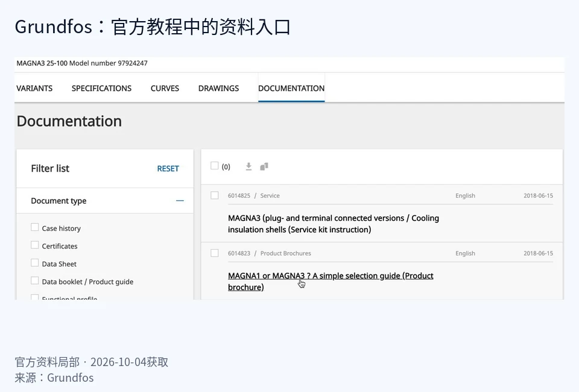The height and width of the screenshot is (392, 579).
Task: Select the DOCUMENTATION tab
Action: click(x=291, y=88)
